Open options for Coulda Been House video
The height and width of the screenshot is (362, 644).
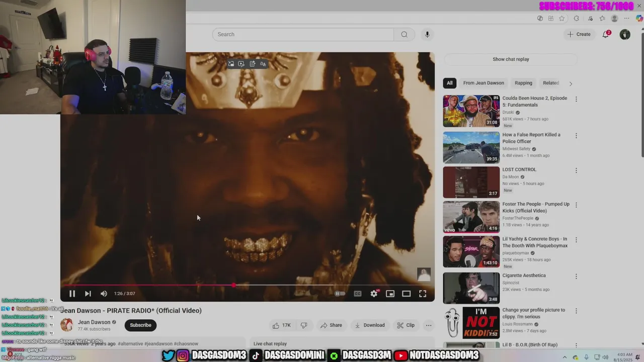[x=576, y=99]
